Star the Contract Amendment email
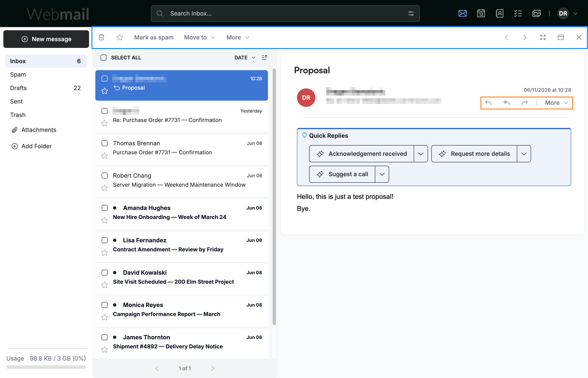Screen dimensions: 588x378 coord(105,253)
